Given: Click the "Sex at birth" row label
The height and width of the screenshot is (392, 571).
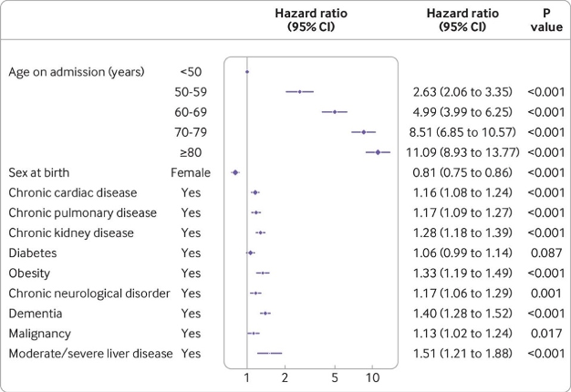Looking at the screenshot, I should pos(39,172).
